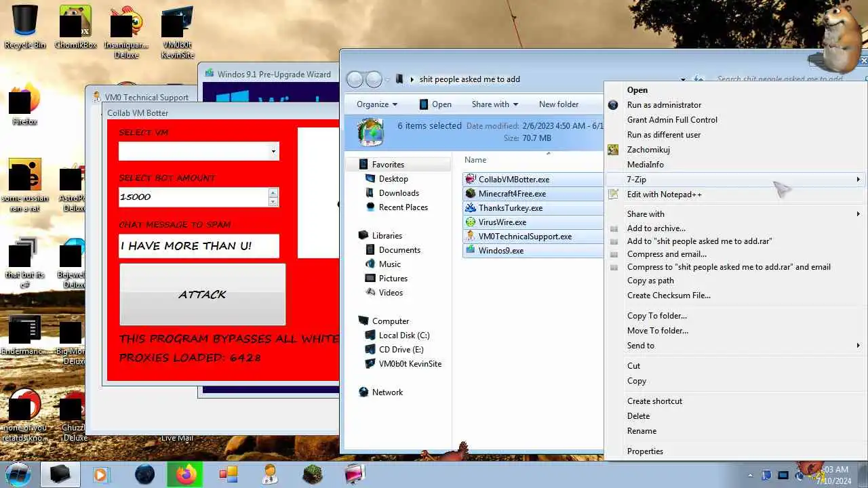Open the Share with toolbar dropdown
868x488 pixels.
[494, 104]
